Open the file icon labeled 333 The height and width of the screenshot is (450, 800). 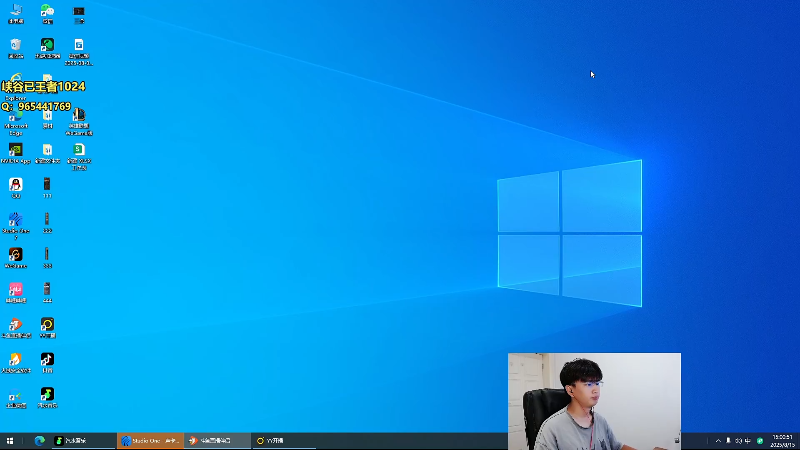pos(47,258)
